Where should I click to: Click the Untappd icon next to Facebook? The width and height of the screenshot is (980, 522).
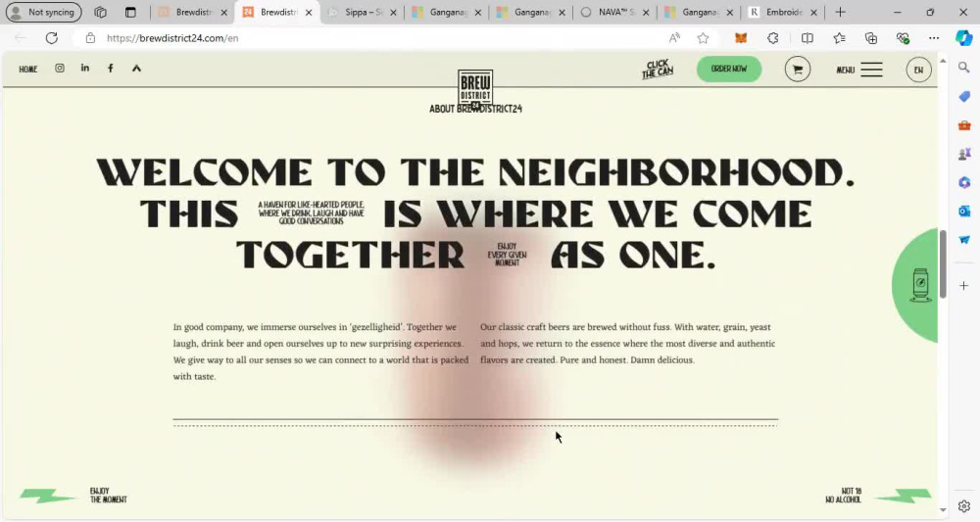136,68
